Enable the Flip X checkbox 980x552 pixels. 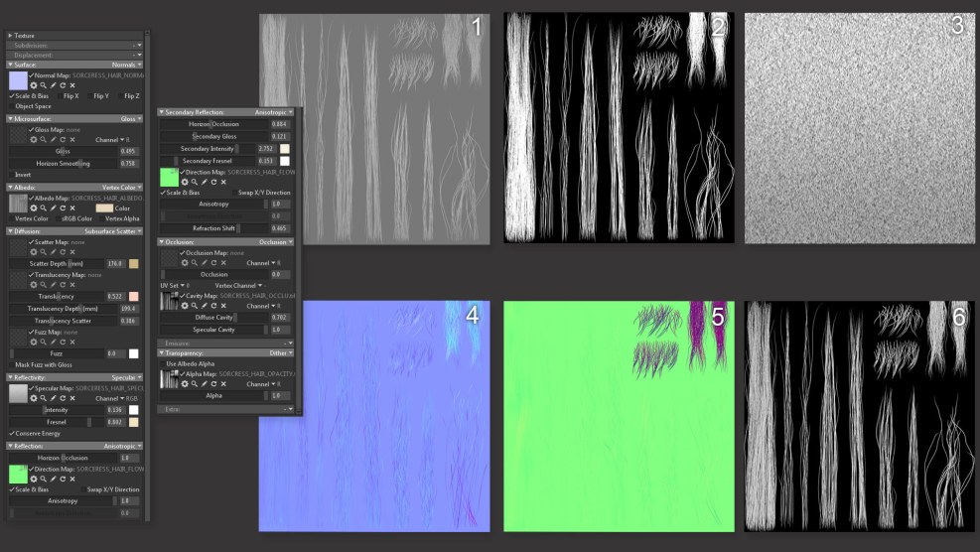point(59,96)
